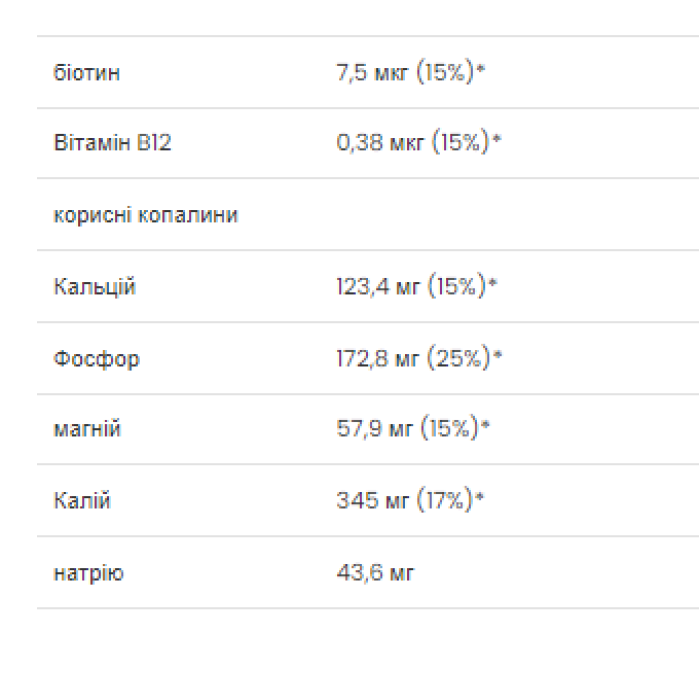700x700 pixels.
Task: Click the Кальцій row label
Action: [95, 287]
